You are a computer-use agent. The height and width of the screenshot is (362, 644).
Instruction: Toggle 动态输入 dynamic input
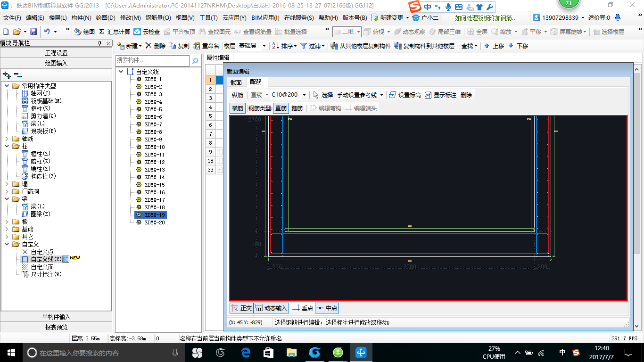[271, 308]
